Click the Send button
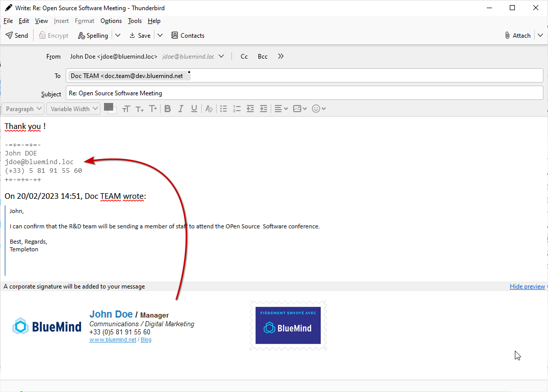The image size is (548, 392). click(17, 36)
